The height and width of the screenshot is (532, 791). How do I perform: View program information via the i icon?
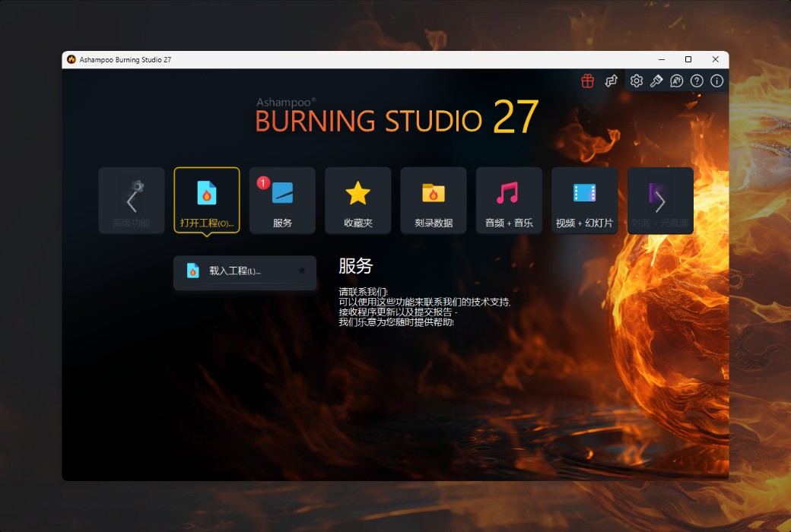click(x=716, y=80)
